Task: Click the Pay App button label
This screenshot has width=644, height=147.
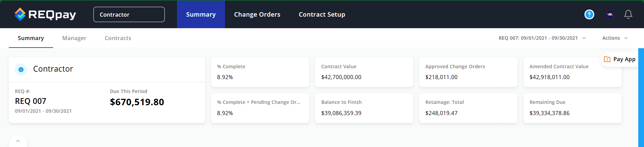Action: tap(624, 59)
